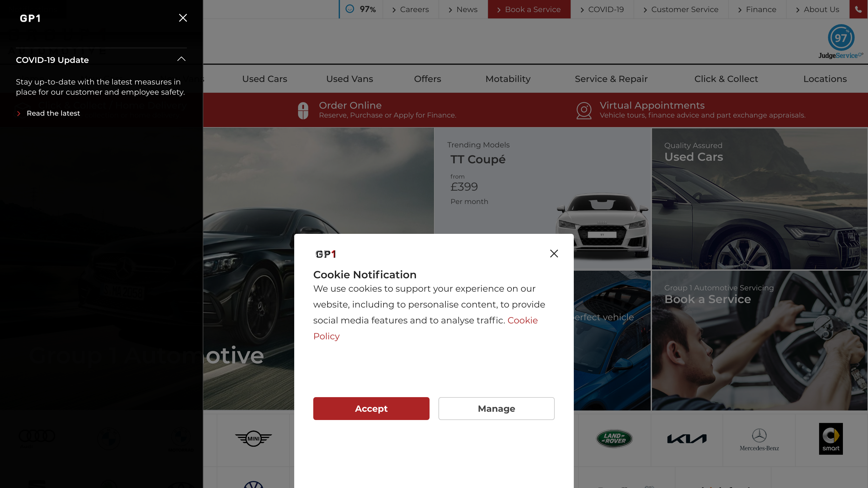This screenshot has width=868, height=488.
Task: Click the GP1 logo in cookie dialog
Action: [x=325, y=254]
